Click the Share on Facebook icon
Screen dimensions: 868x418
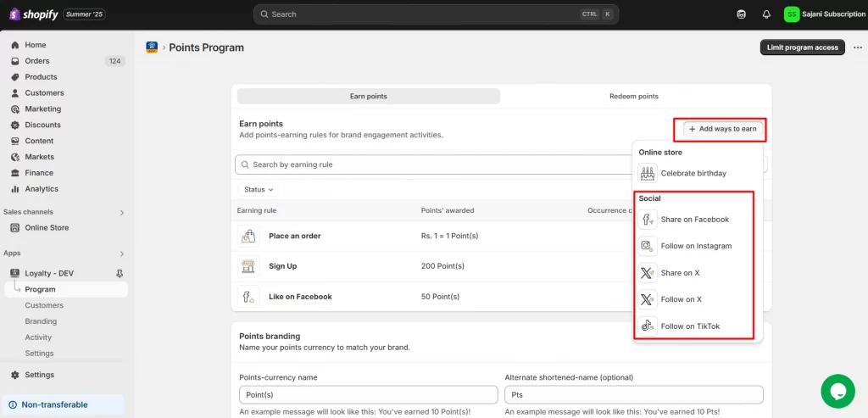point(647,220)
